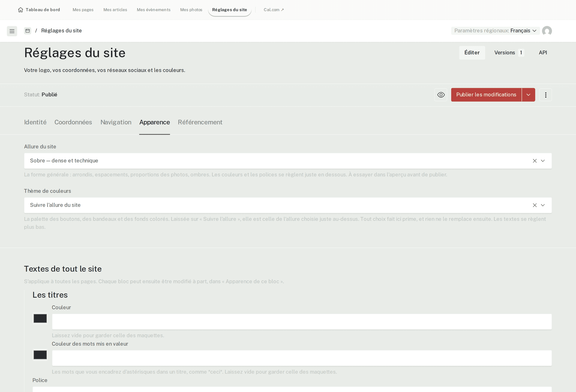Toggle live preview with eye icon
576x392 pixels.
point(441,95)
